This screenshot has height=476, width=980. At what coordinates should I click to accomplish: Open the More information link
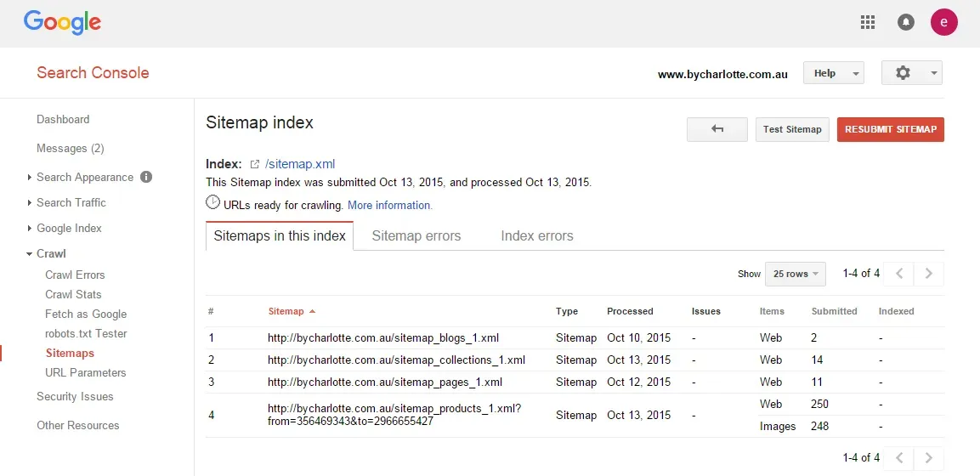[x=389, y=206]
